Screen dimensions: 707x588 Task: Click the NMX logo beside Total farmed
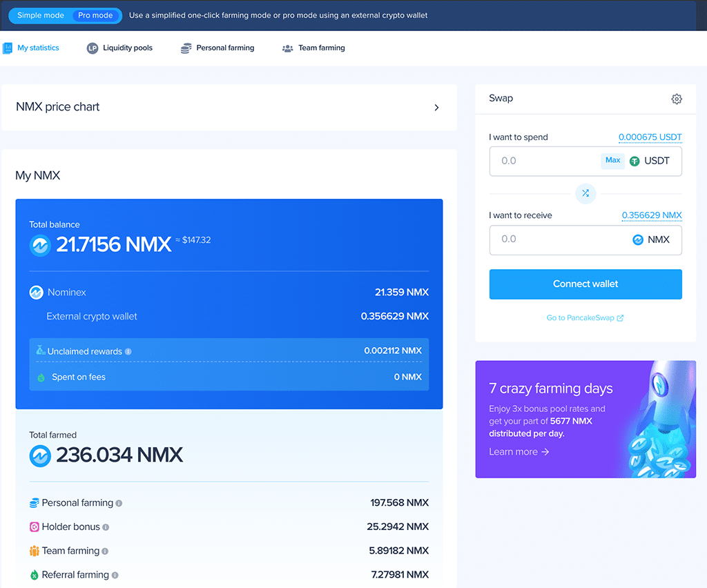click(x=40, y=456)
